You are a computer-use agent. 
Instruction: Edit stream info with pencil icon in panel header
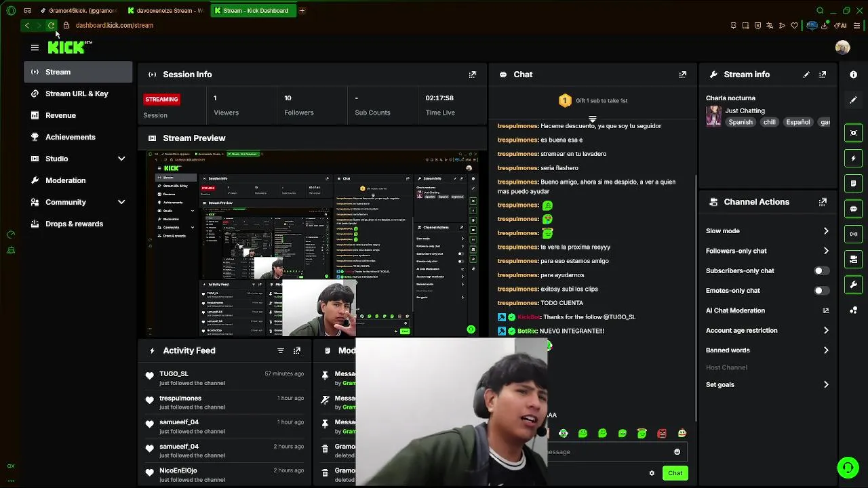(x=806, y=75)
